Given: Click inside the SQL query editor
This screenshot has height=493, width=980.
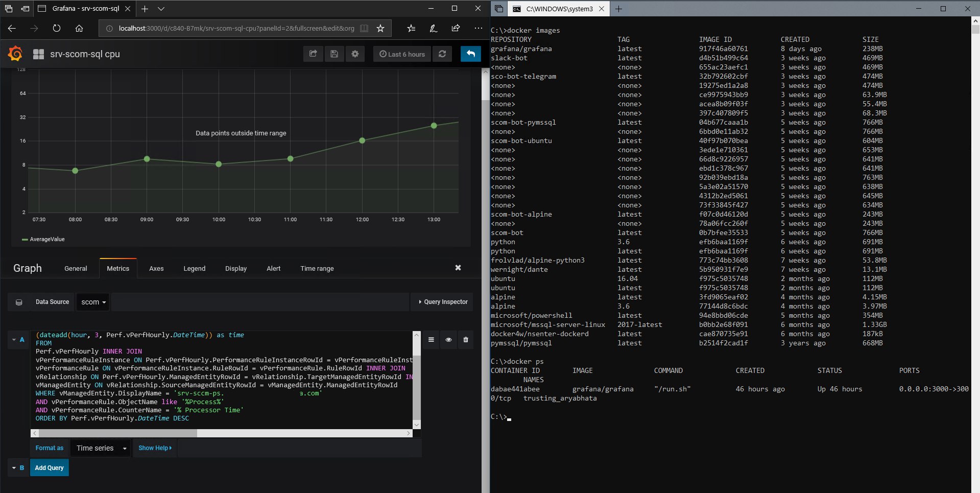Looking at the screenshot, I should [x=221, y=380].
